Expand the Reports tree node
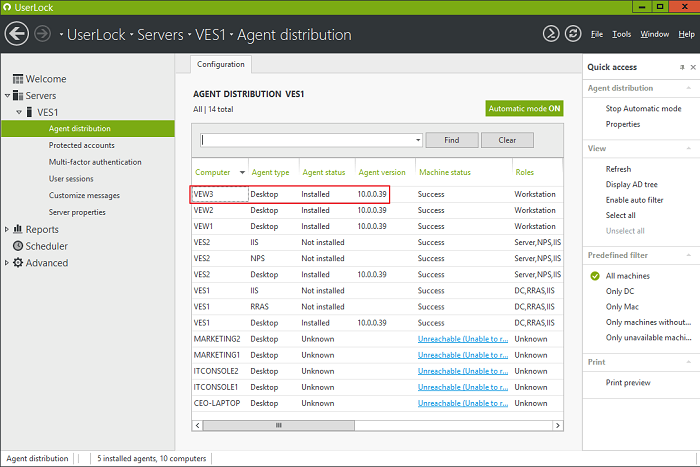700x467 pixels. [7, 230]
